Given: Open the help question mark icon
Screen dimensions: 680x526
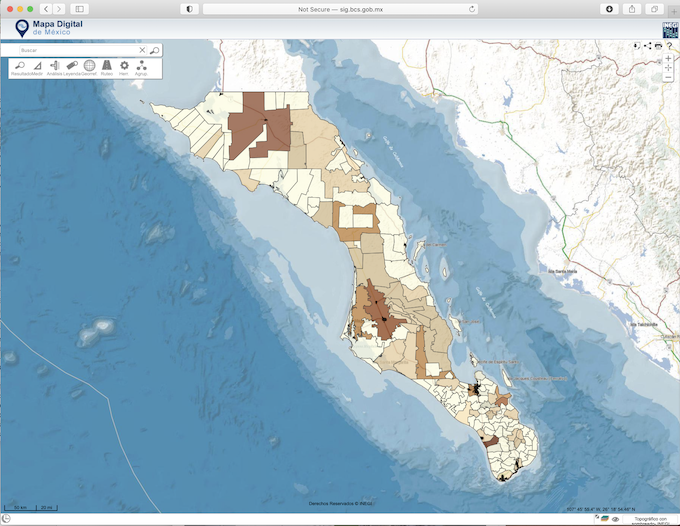Looking at the screenshot, I should pos(668,46).
